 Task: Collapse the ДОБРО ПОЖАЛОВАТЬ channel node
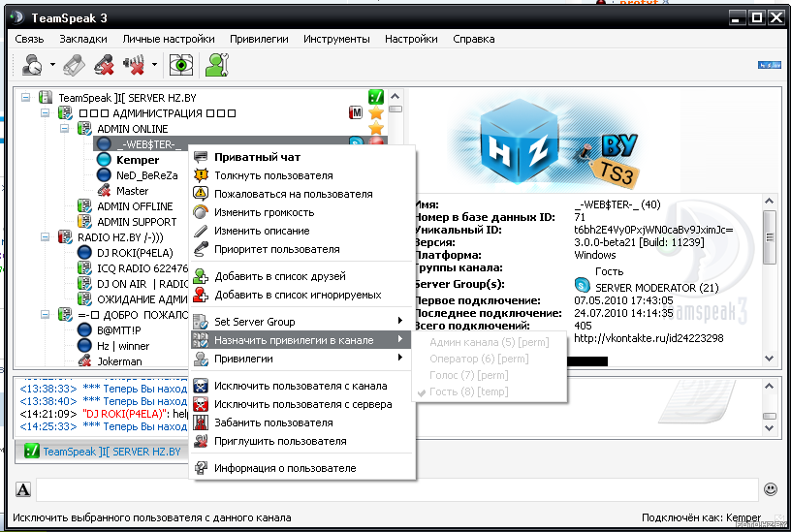click(x=45, y=315)
